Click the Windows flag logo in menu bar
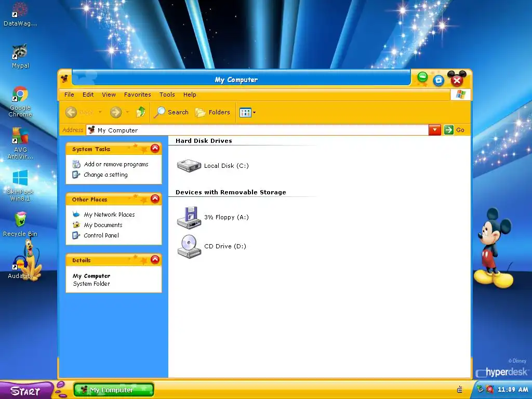The height and width of the screenshot is (399, 532). pyautogui.click(x=460, y=95)
